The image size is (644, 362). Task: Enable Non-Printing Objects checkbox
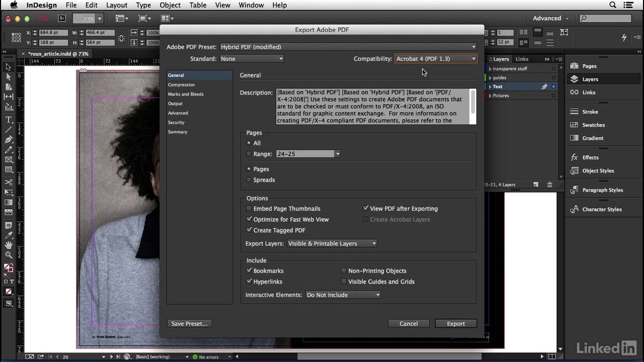[344, 270]
